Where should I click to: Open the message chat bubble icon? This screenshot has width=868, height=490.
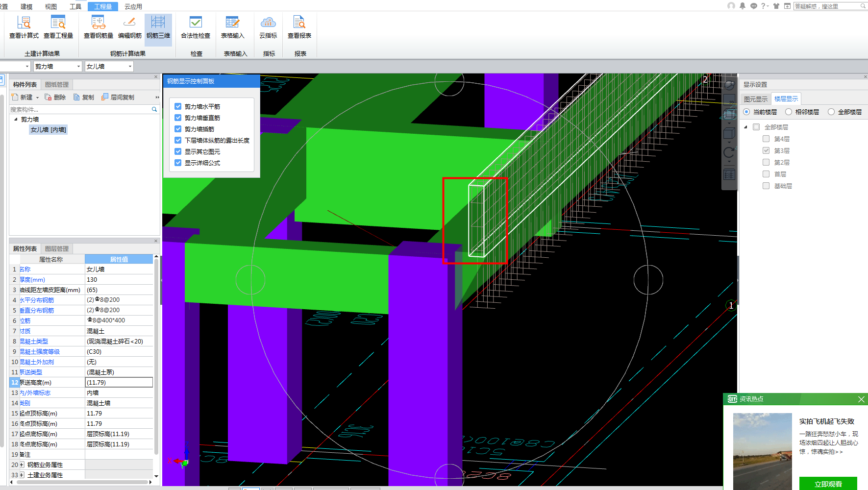[754, 6]
